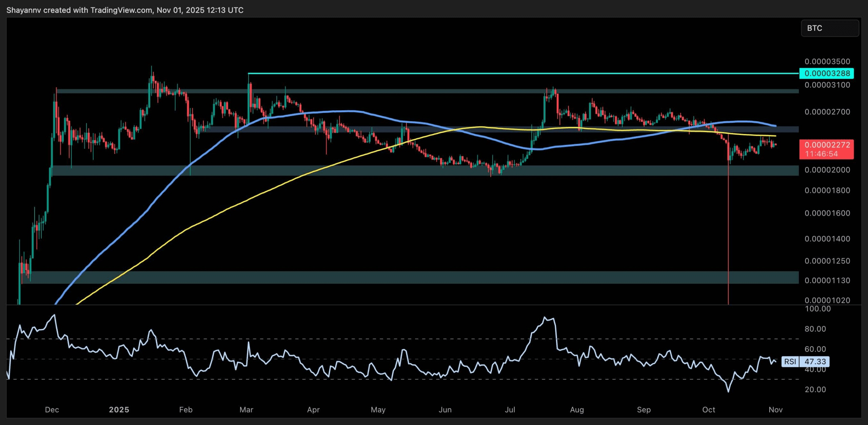Click the Jul month label on time axis
The width and height of the screenshot is (868, 425).
(x=510, y=410)
